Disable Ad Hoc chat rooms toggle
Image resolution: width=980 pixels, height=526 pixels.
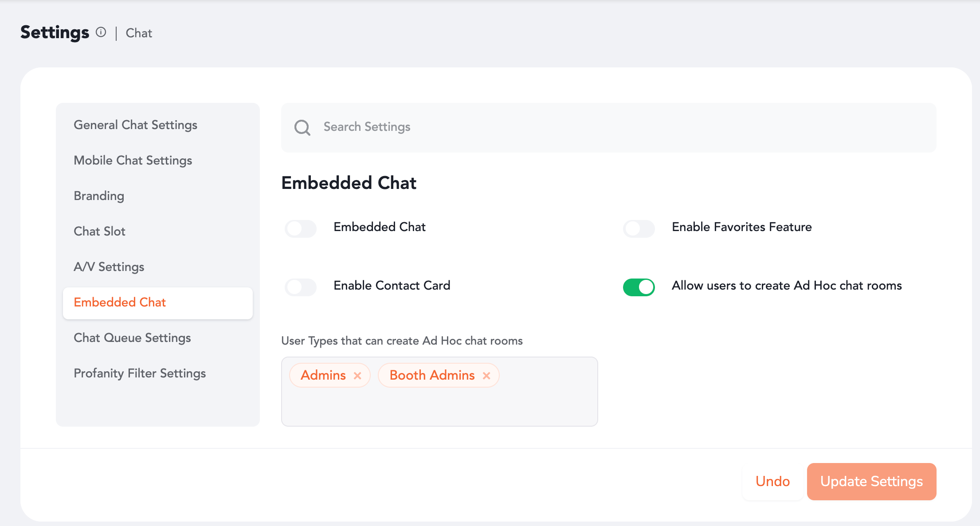pos(639,287)
